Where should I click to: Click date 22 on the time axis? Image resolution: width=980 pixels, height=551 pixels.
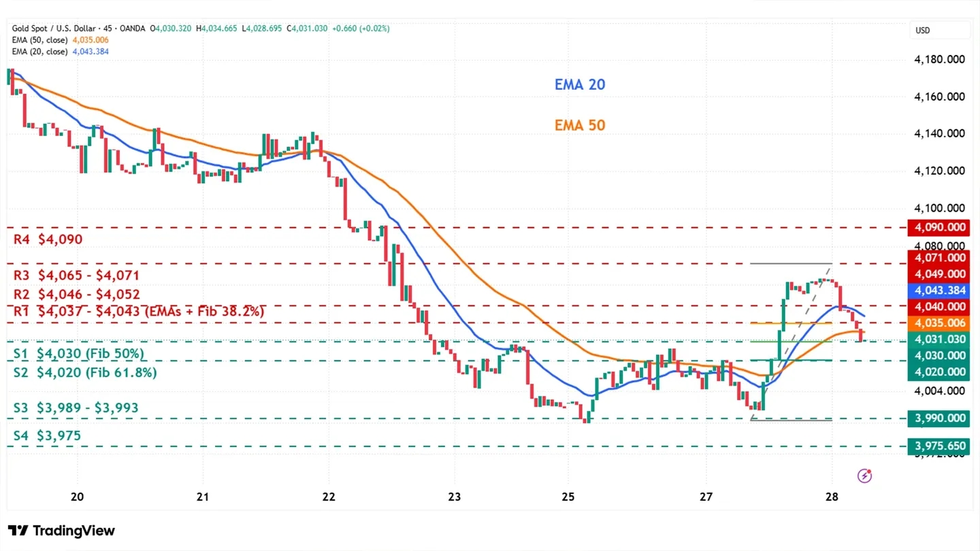[x=329, y=497]
